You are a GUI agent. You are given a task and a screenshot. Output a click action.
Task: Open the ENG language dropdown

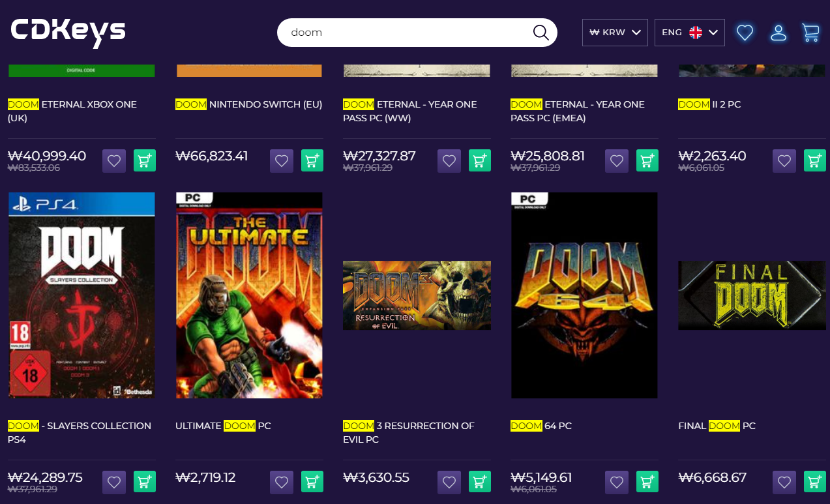690,33
